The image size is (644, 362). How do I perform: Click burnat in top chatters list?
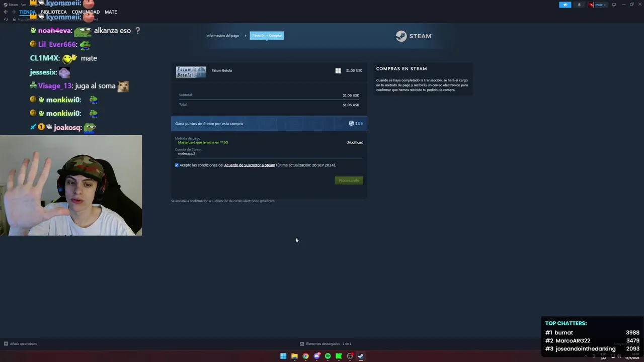pyautogui.click(x=563, y=333)
